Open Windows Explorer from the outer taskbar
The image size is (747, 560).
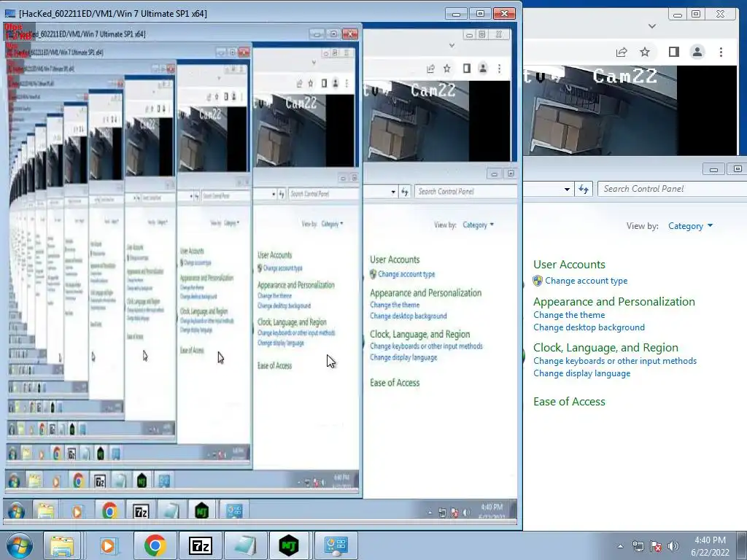62,545
